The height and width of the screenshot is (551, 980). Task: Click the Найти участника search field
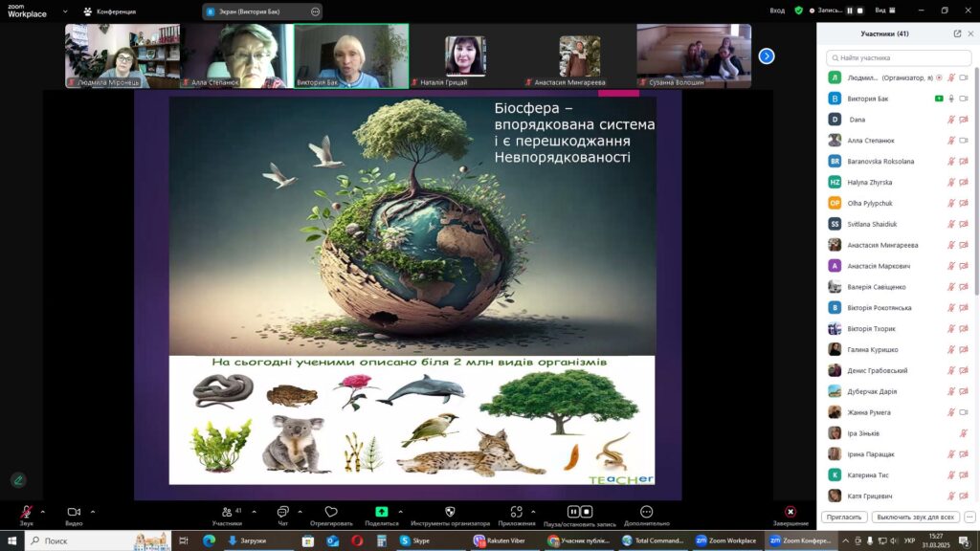(898, 57)
